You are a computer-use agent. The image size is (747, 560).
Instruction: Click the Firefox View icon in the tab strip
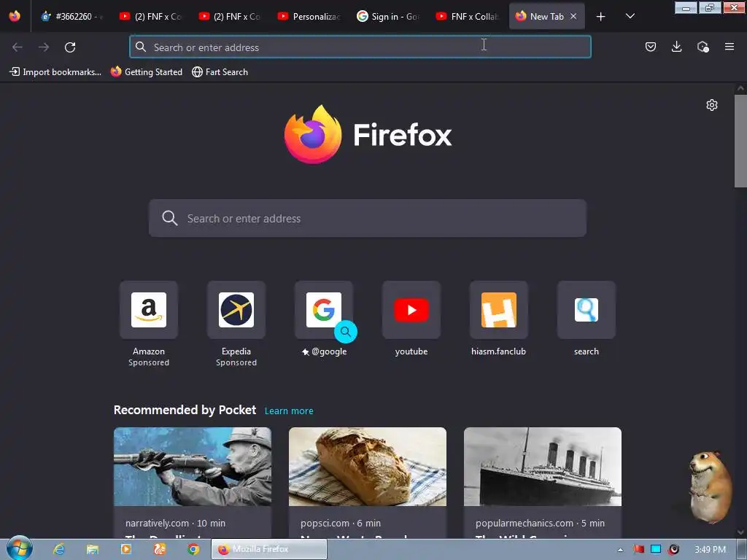15,16
